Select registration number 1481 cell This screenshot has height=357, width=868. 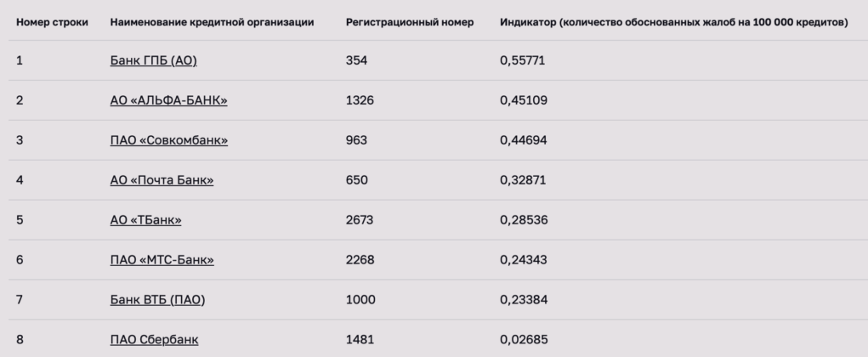[360, 339]
